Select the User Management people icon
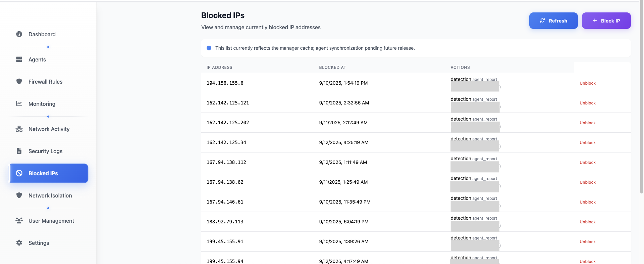Screen dimensions: 644x264 click(x=19, y=221)
